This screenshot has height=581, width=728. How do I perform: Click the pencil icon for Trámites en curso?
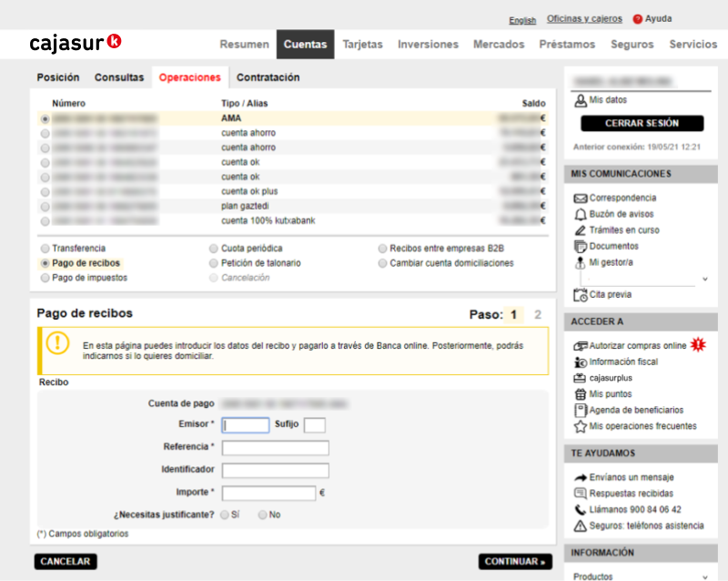580,230
